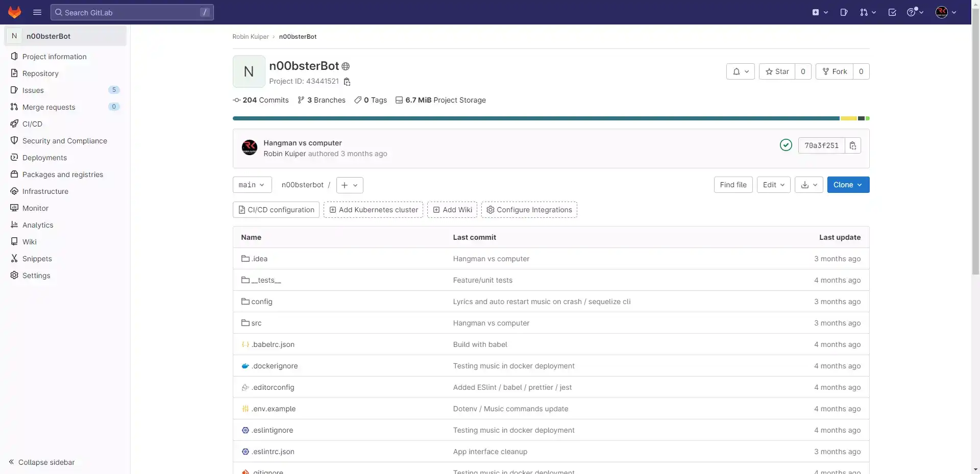Viewport: 980px width, 474px height.
Task: Click the yellow segment of languages bar
Action: [848, 118]
